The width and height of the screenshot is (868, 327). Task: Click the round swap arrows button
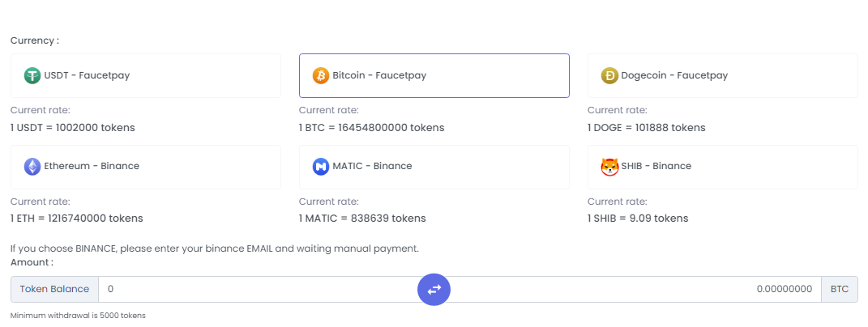click(x=434, y=289)
